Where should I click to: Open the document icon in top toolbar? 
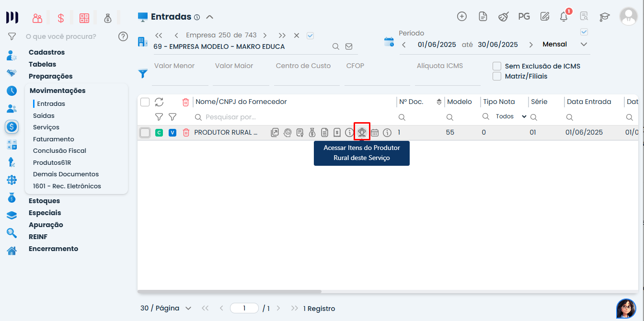[x=483, y=16]
